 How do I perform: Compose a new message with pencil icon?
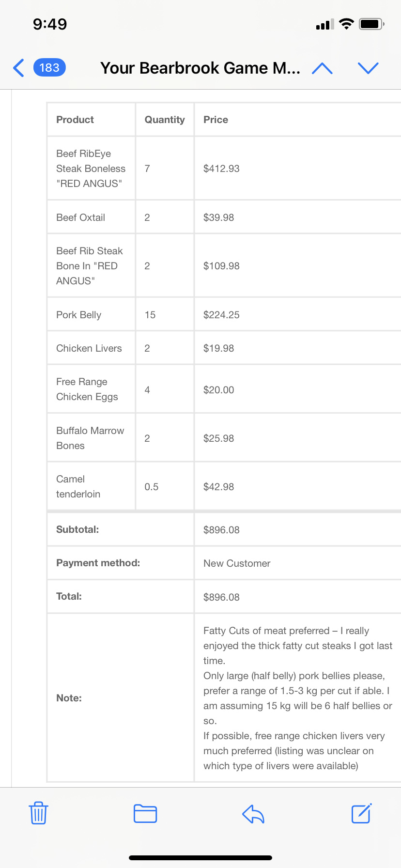pos(361,813)
